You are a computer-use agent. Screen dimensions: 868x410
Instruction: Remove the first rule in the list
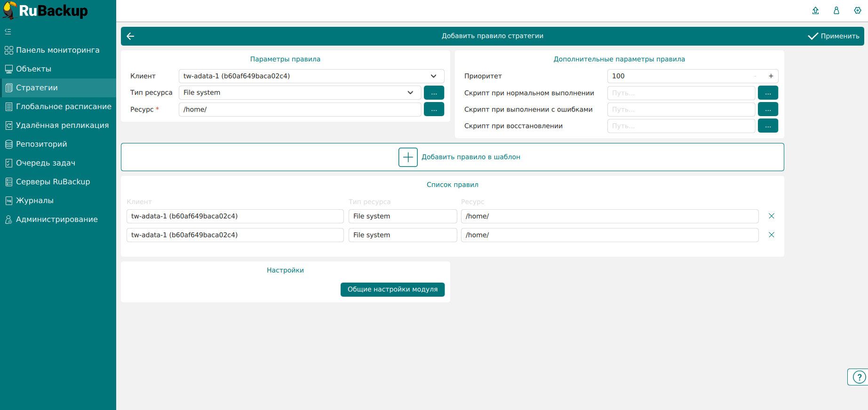click(x=772, y=216)
